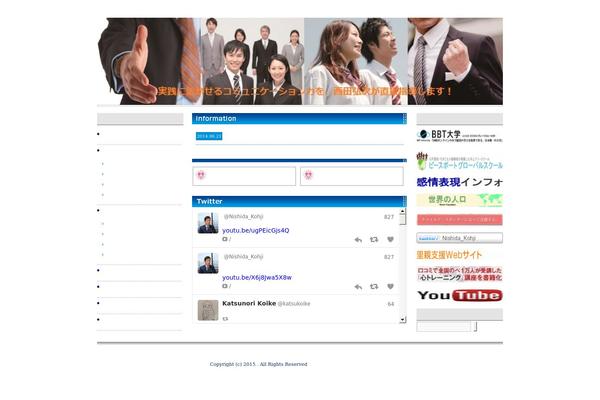Click the 827 timestamp on the ugPEicGjs4Q tweet
The width and height of the screenshot is (600, 400).
click(389, 217)
